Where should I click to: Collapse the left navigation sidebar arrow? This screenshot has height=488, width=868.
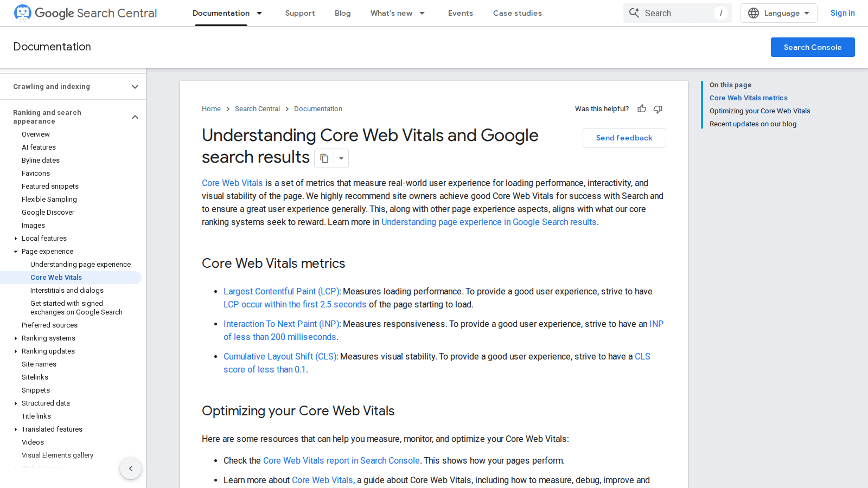(131, 468)
